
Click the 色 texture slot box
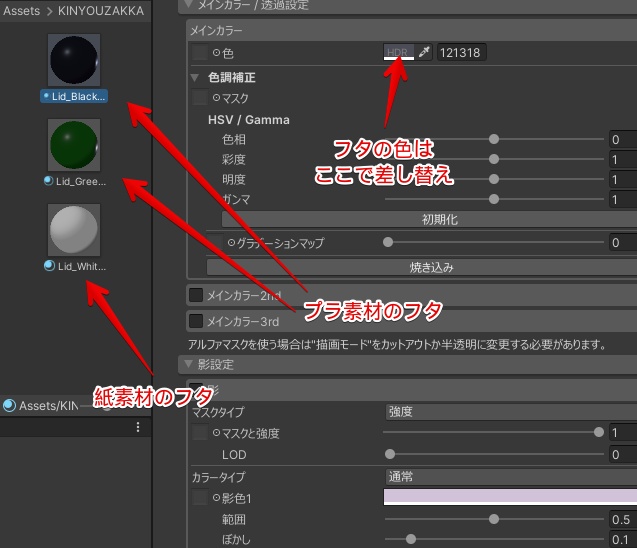[200, 52]
